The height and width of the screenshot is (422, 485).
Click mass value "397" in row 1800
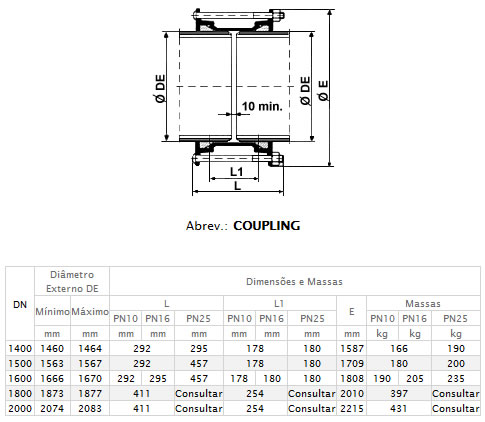click(399, 394)
